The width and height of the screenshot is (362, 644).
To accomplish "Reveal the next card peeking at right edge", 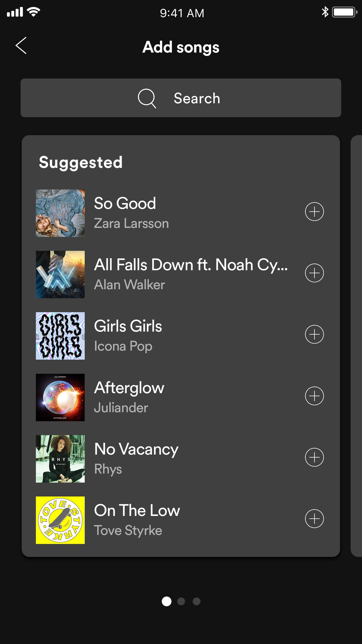I will pos(357,346).
